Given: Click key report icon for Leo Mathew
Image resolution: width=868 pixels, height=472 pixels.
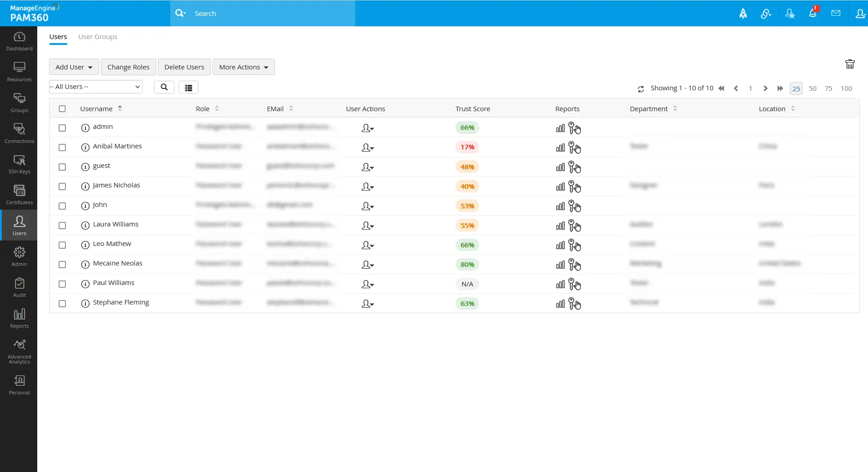Looking at the screenshot, I should click(x=575, y=245).
